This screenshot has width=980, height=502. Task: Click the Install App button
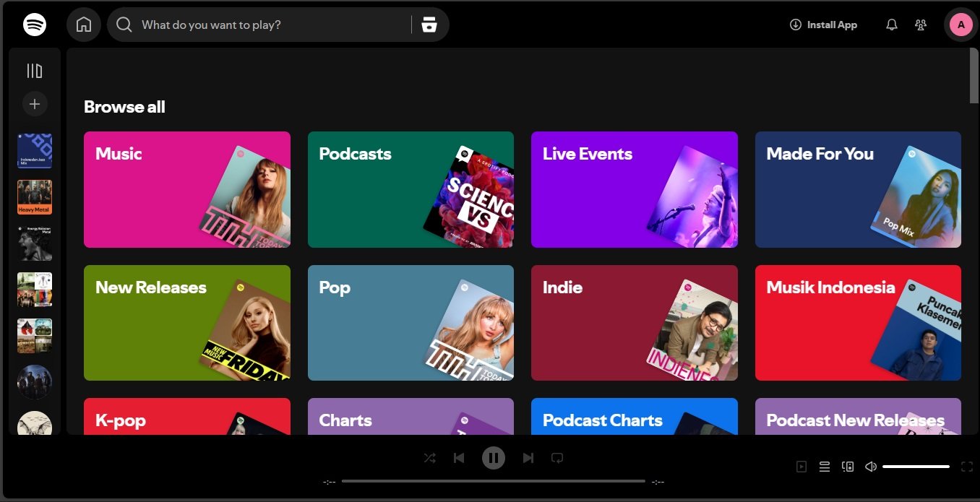[823, 25]
